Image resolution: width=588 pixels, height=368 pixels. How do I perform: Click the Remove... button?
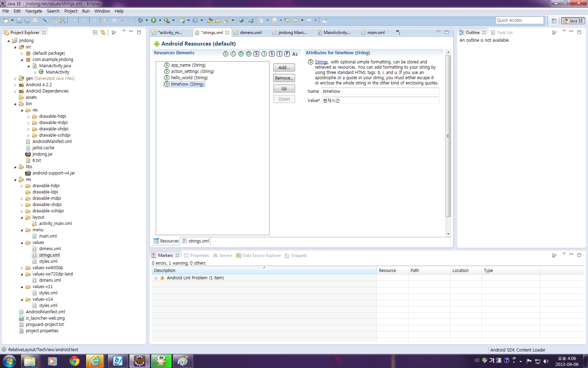[284, 78]
